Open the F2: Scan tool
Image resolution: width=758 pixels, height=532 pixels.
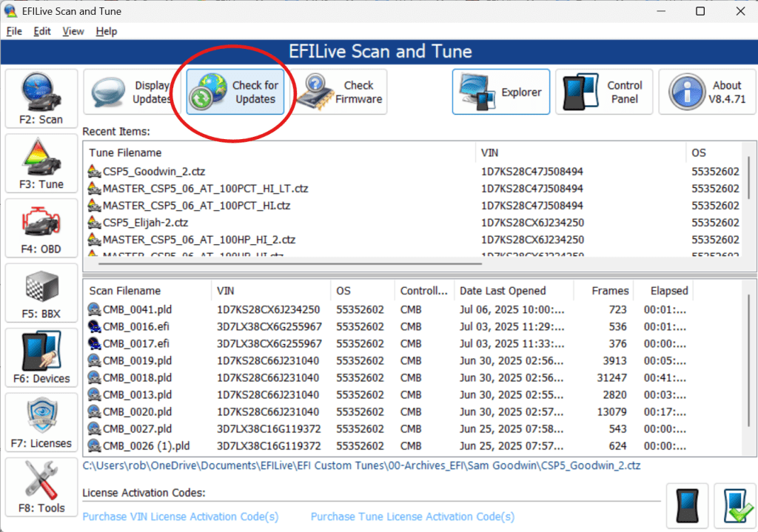tap(41, 99)
